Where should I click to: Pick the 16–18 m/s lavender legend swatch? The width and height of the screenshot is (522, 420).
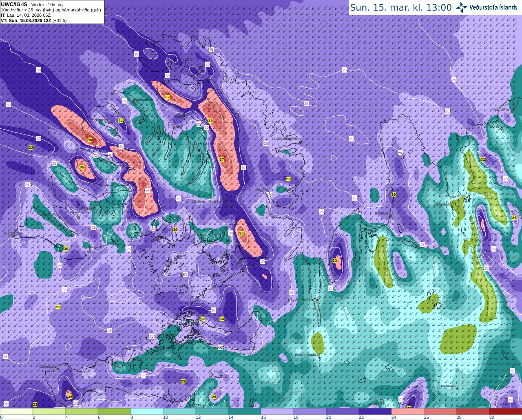coord(277,411)
